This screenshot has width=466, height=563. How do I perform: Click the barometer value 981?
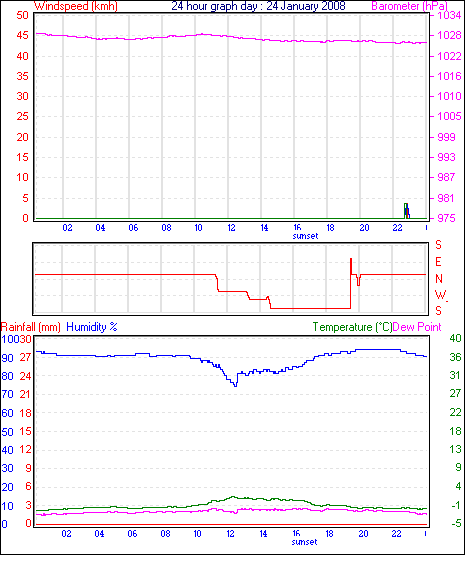(x=446, y=198)
